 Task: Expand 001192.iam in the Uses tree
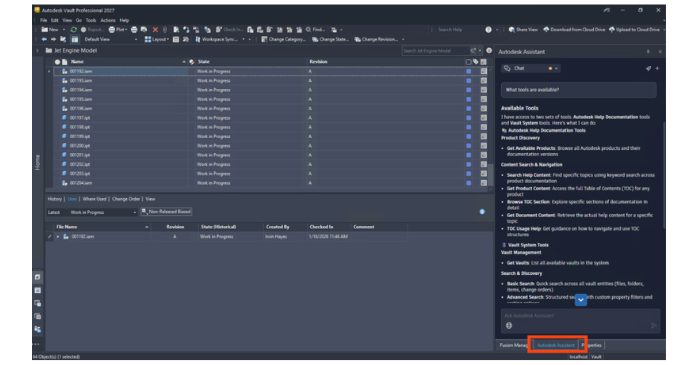click(x=58, y=237)
